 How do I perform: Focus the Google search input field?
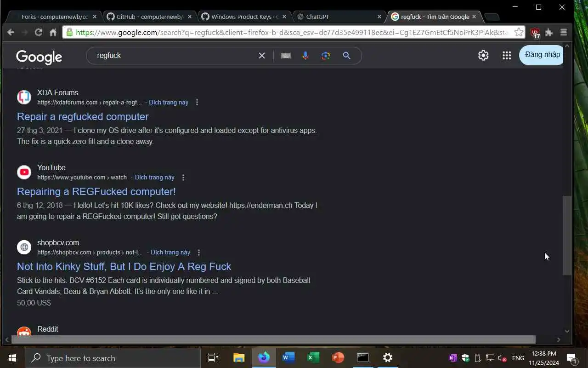[x=175, y=56]
